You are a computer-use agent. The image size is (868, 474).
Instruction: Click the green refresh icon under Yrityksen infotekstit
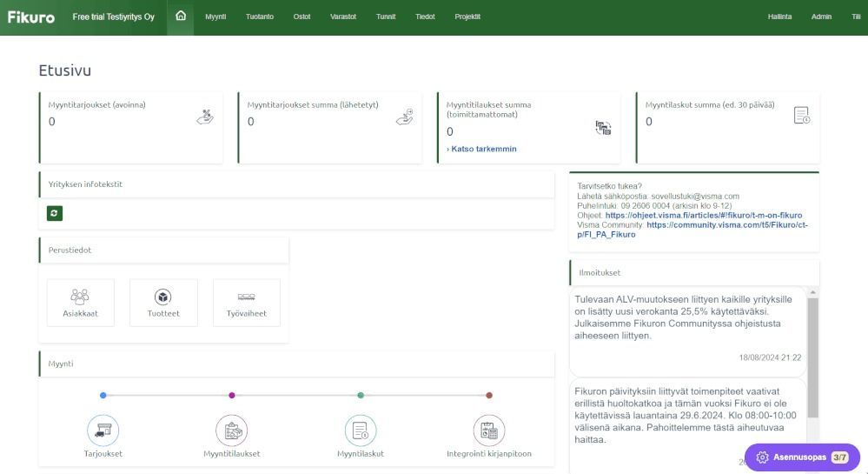[x=54, y=213]
